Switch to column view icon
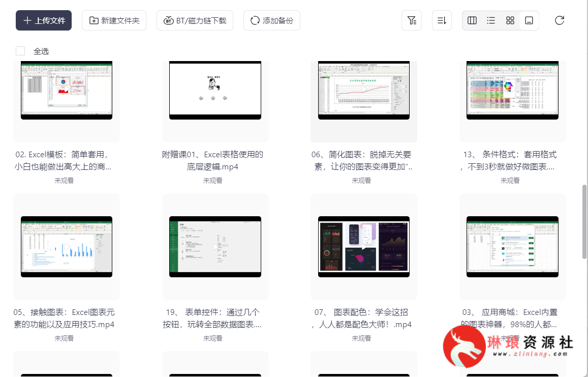588x377 pixels. coord(472,20)
